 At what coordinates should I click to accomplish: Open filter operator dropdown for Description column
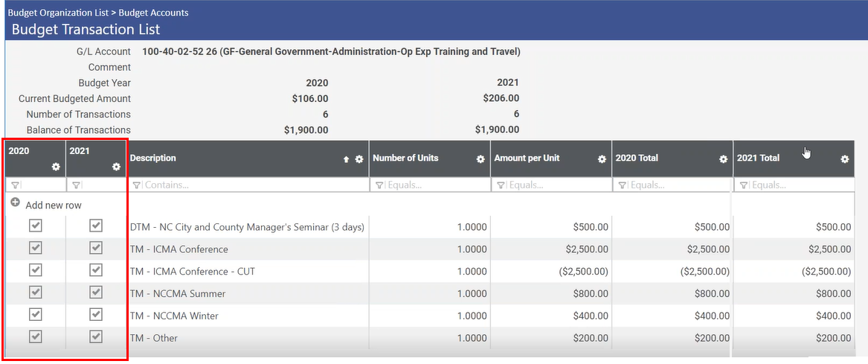136,185
